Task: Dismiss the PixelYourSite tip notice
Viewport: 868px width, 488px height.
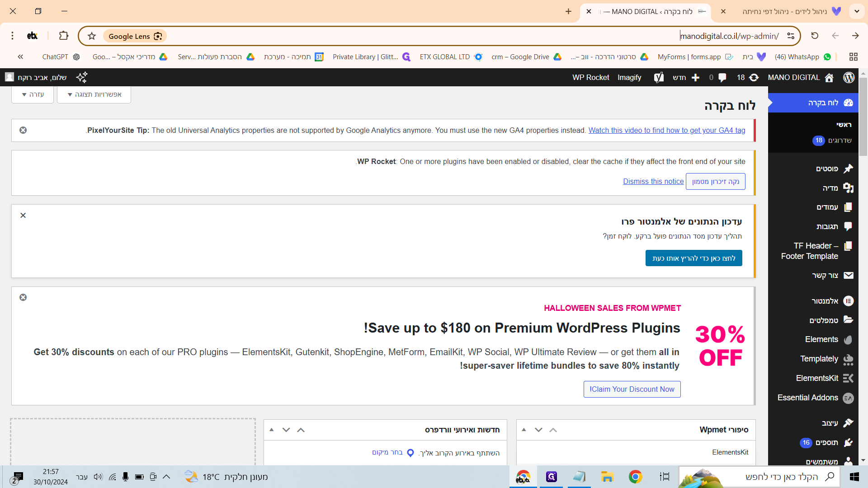Action: [x=23, y=130]
